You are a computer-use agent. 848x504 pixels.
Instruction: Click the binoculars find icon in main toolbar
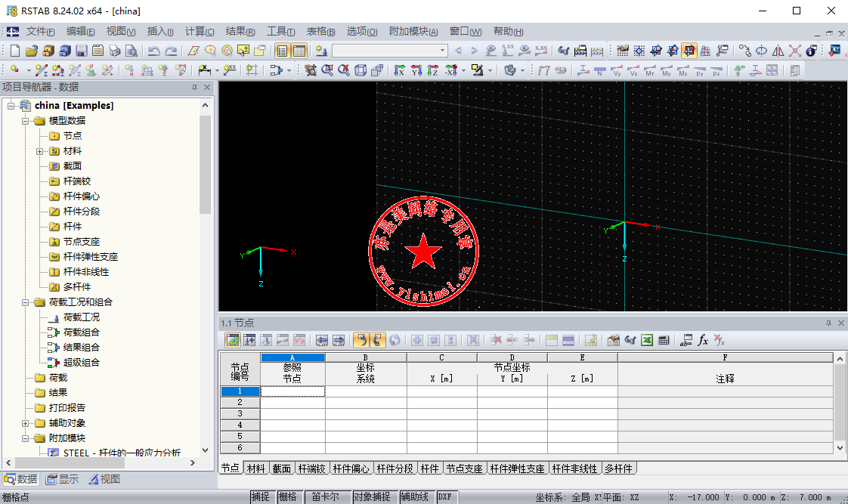click(564, 51)
